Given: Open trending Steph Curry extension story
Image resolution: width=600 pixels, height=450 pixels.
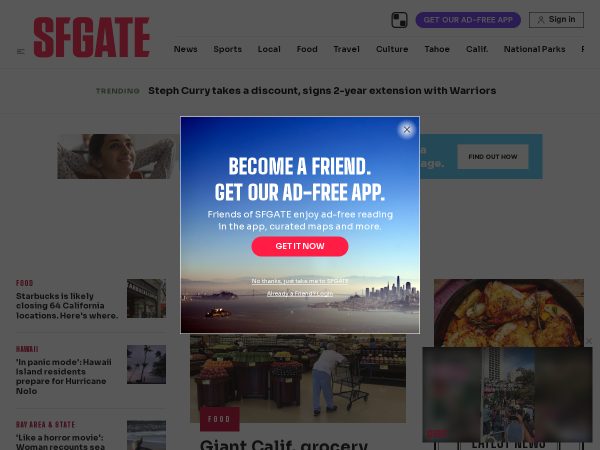Looking at the screenshot, I should [x=322, y=91].
